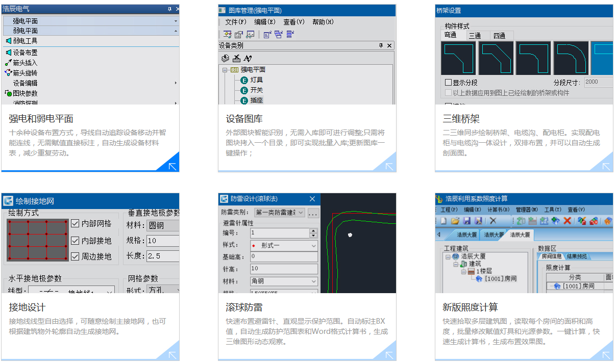Select first elbow style thumbnail in 桥架设置

tap(458, 58)
